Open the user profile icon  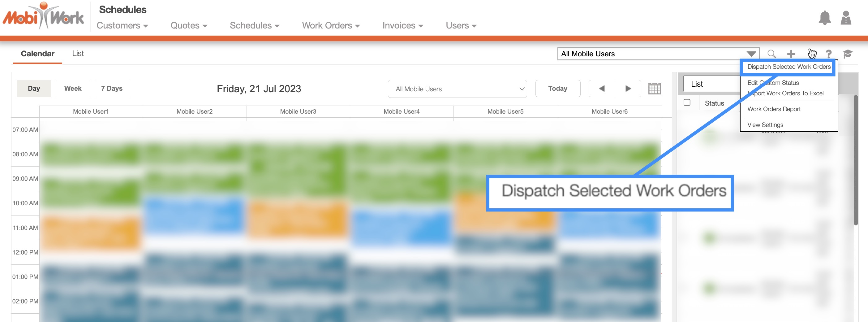coord(845,18)
